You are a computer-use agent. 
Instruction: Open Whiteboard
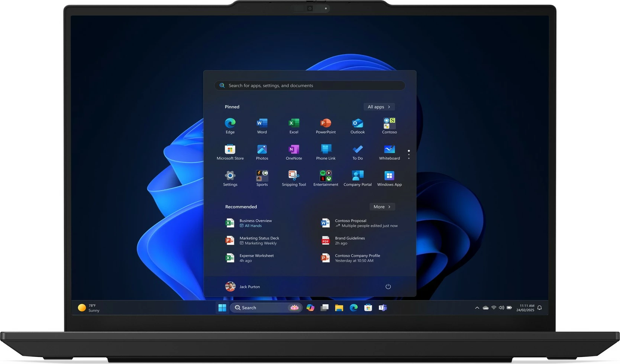coord(389,152)
